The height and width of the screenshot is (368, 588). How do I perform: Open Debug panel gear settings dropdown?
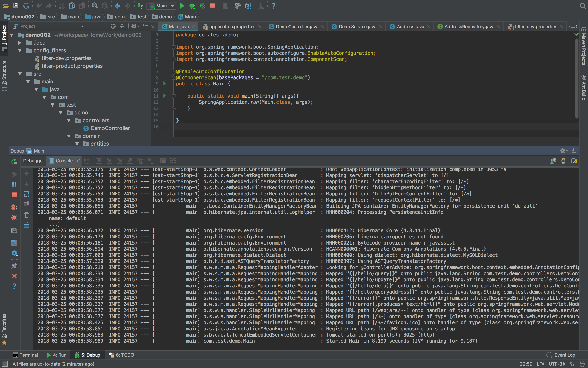(x=564, y=151)
